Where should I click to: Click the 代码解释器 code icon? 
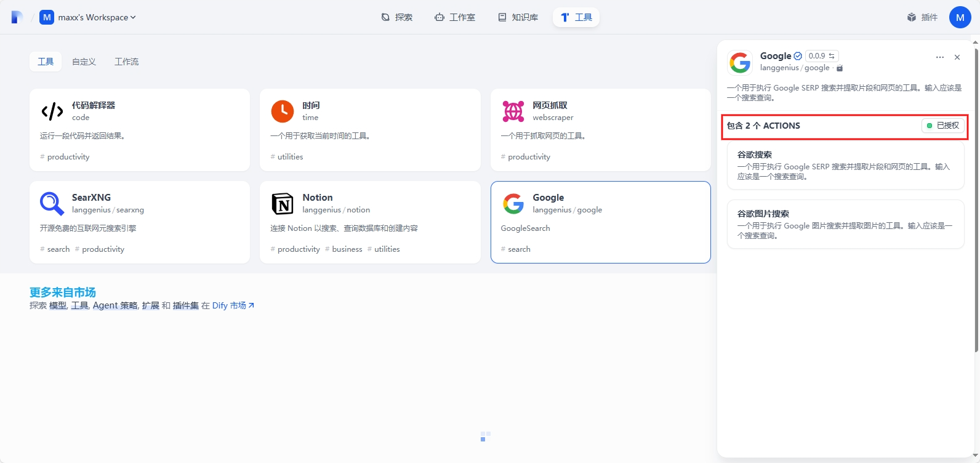[x=52, y=111]
